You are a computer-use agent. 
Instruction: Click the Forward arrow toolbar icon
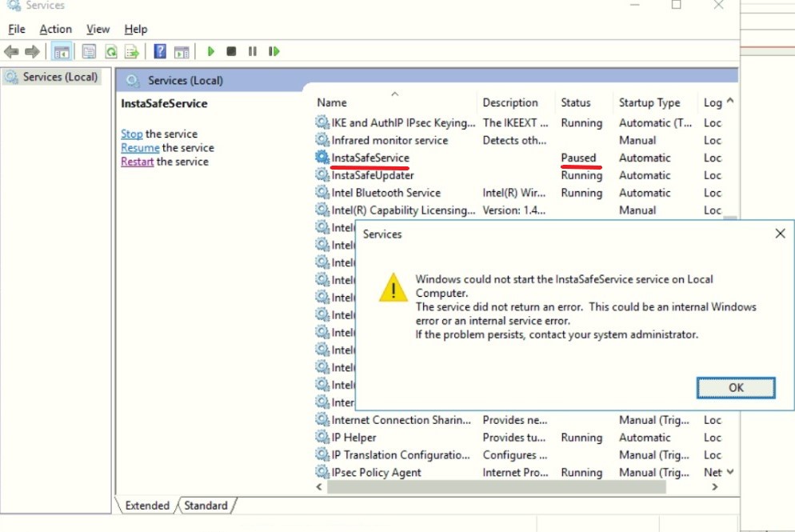coord(32,51)
